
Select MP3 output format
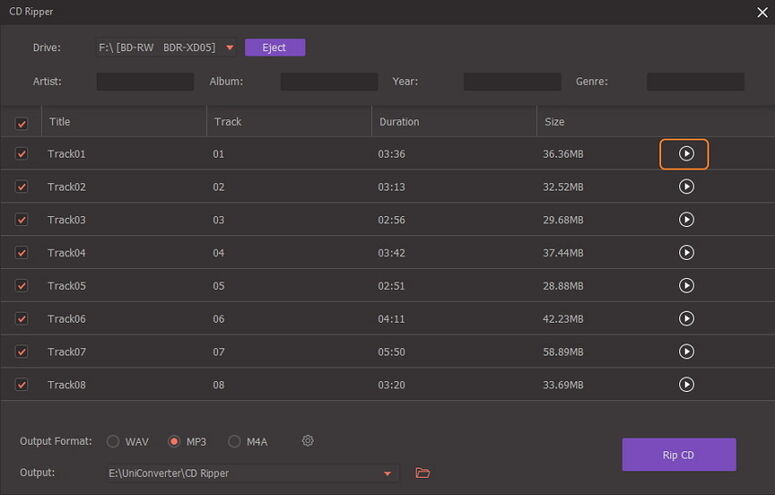(x=174, y=441)
